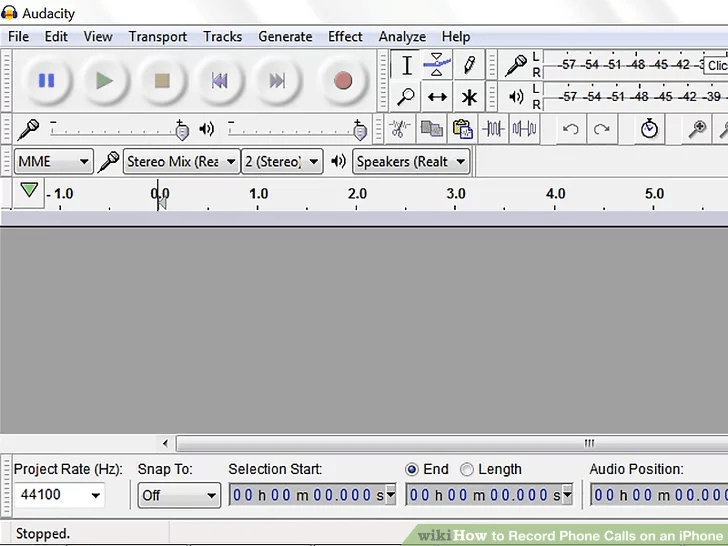
Task: Open the Effect menu
Action: tap(345, 37)
